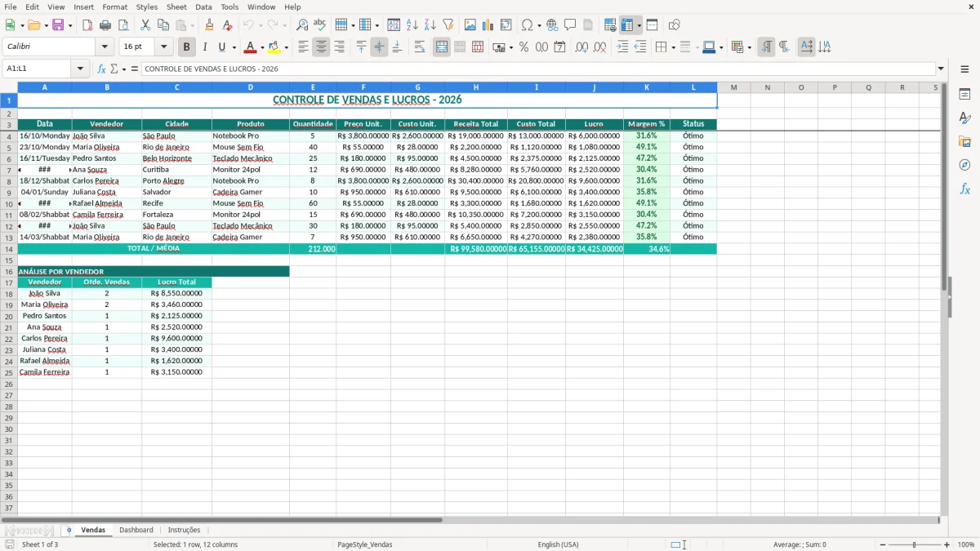The height and width of the screenshot is (551, 980).
Task: Switch to the Instruções sheet tab
Action: click(x=184, y=530)
